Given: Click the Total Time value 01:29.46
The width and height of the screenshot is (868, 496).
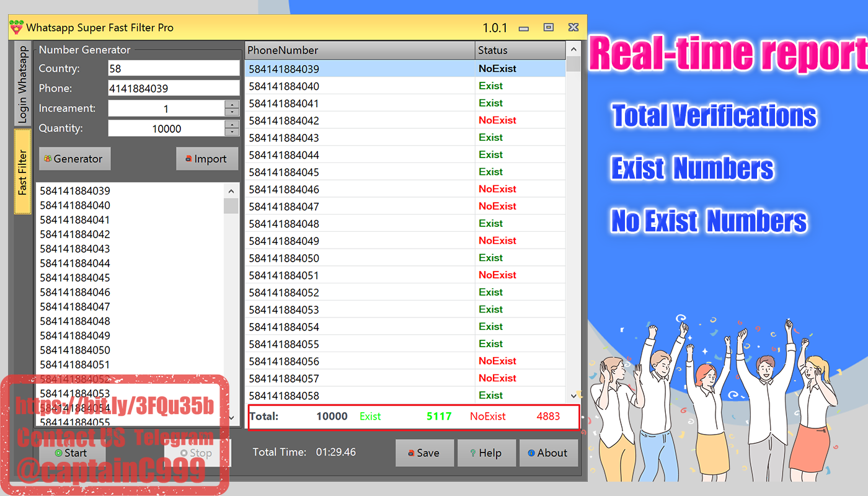Looking at the screenshot, I should 336,452.
